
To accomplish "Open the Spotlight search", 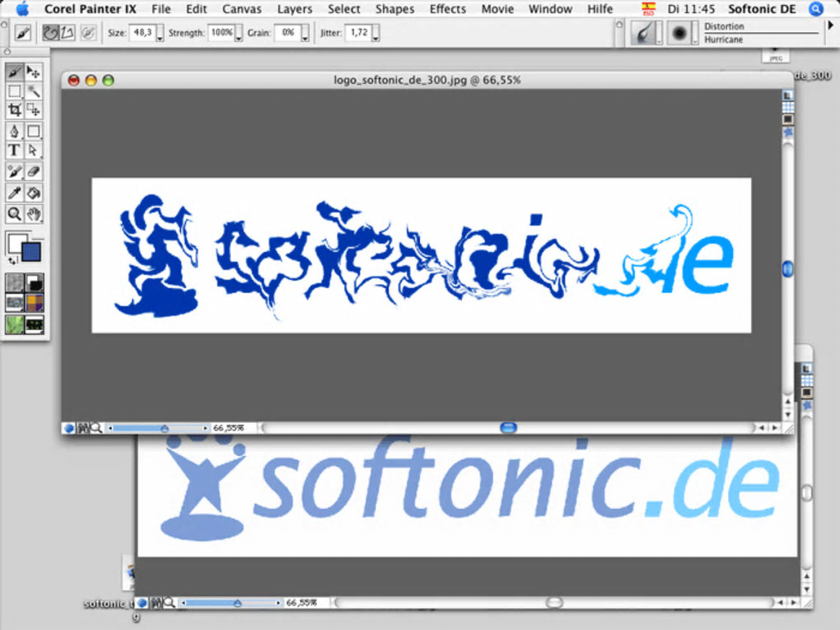I will coord(815,9).
